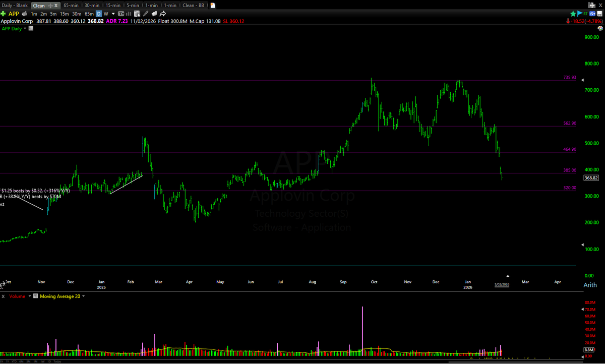Click the grid icon before Moving Average 20
This screenshot has width=605, height=364.
(35, 296)
